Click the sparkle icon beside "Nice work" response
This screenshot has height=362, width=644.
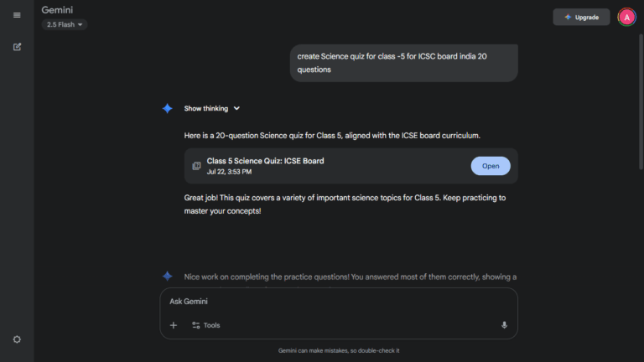(x=168, y=277)
